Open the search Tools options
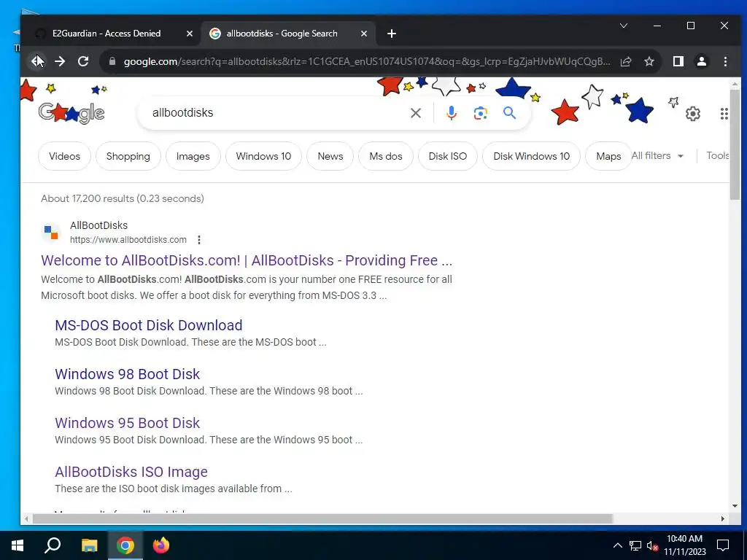 tap(718, 156)
